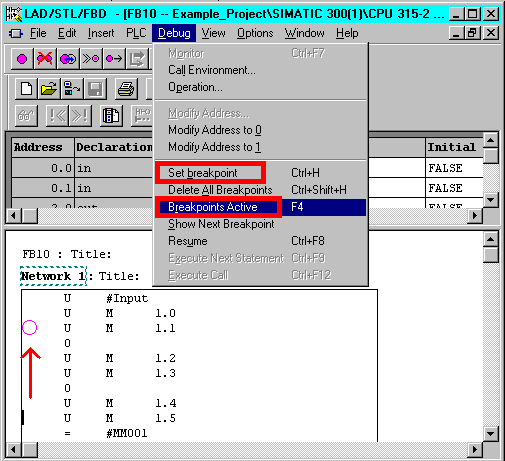
Task: Click the Show Next Breakpoint toolbar icon
Action: 91,59
